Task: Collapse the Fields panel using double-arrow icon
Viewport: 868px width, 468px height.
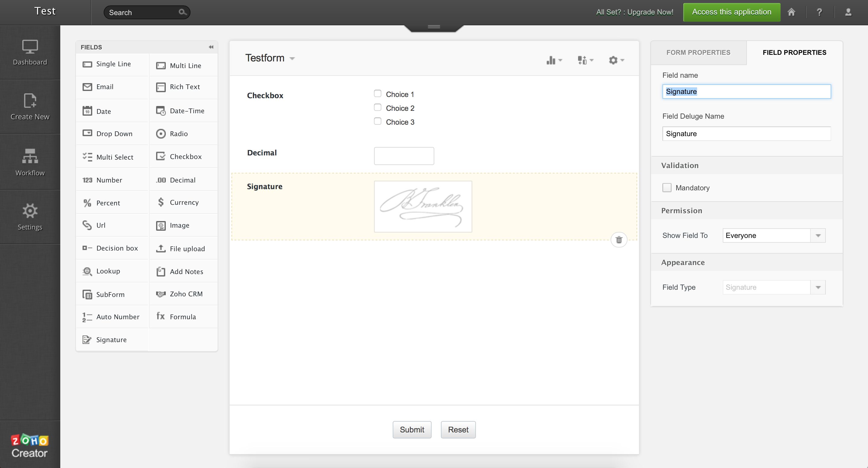Action: [x=211, y=47]
